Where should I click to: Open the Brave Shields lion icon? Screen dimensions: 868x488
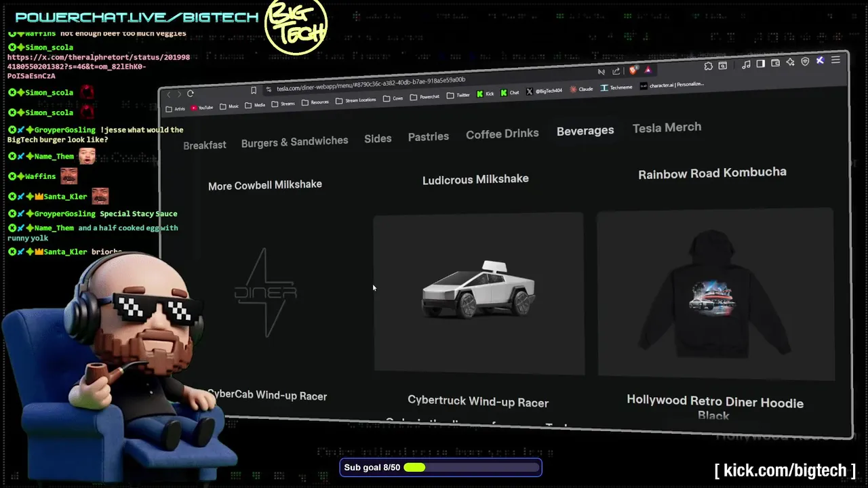point(633,70)
